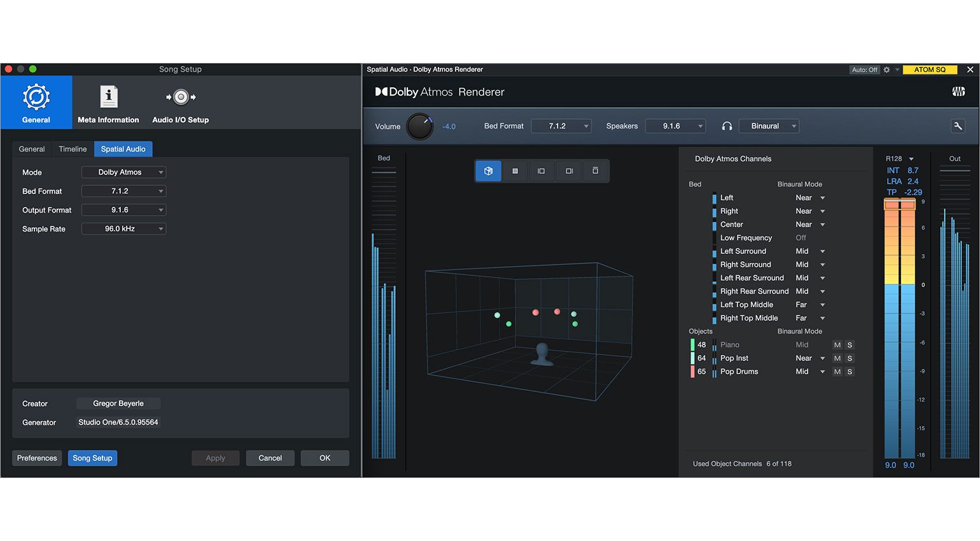The height and width of the screenshot is (541, 980).
Task: Open the Sample Rate dropdown
Action: pos(123,228)
